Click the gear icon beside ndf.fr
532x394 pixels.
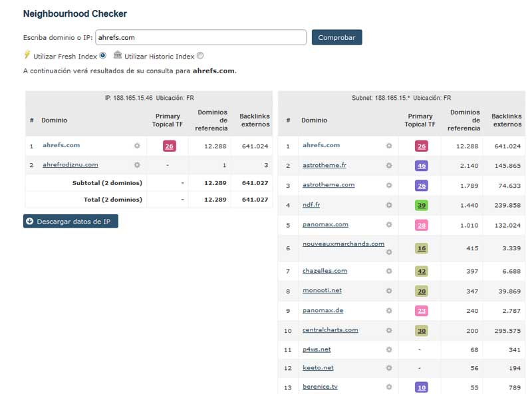(389, 206)
